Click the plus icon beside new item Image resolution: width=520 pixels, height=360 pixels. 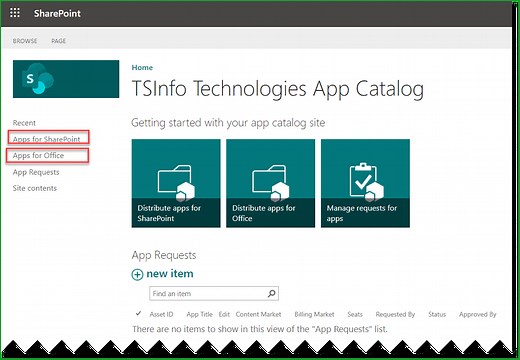click(137, 275)
